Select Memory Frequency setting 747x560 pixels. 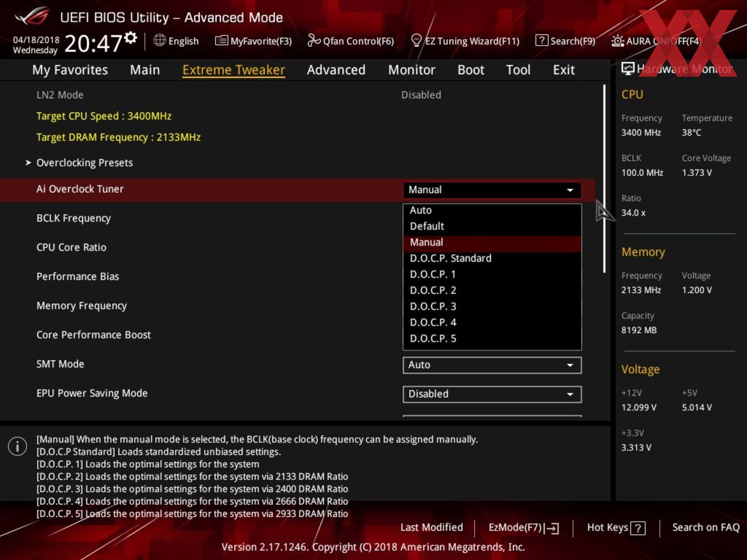pos(81,306)
